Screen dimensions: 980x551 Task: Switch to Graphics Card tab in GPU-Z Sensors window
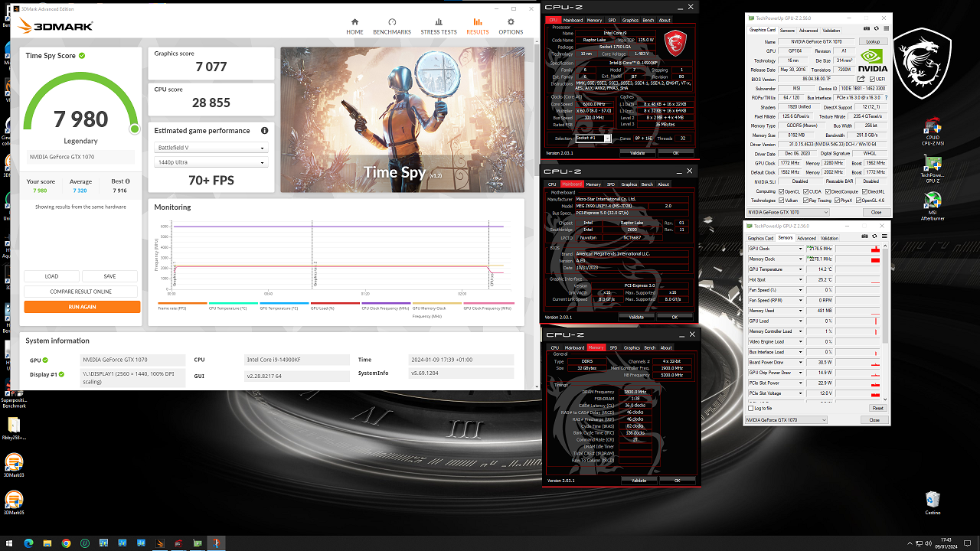(761, 238)
